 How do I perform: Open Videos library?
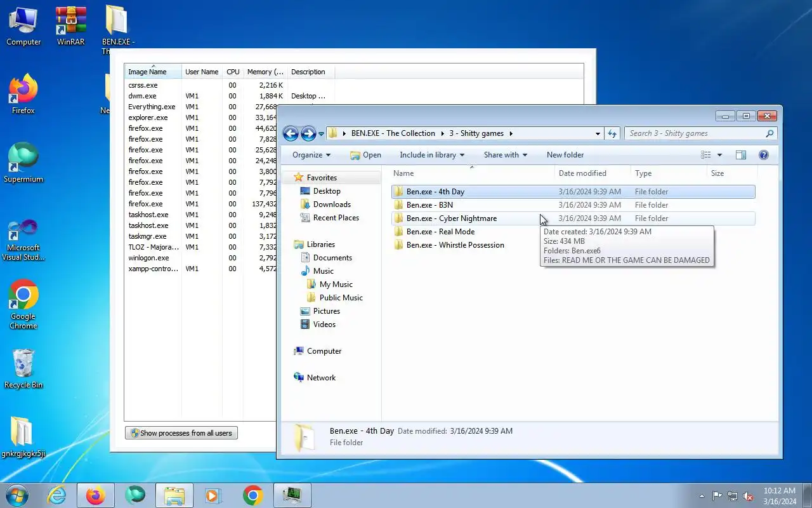click(x=324, y=324)
